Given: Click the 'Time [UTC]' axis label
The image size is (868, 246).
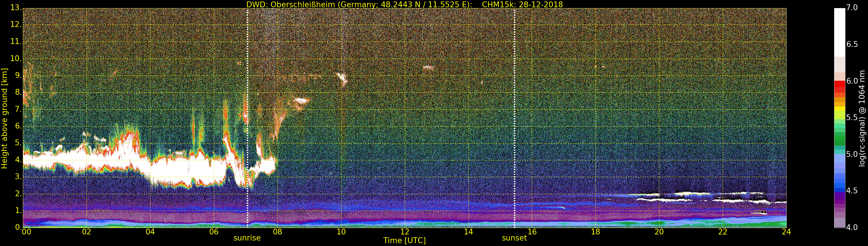Looking at the screenshot, I should pos(404,241).
